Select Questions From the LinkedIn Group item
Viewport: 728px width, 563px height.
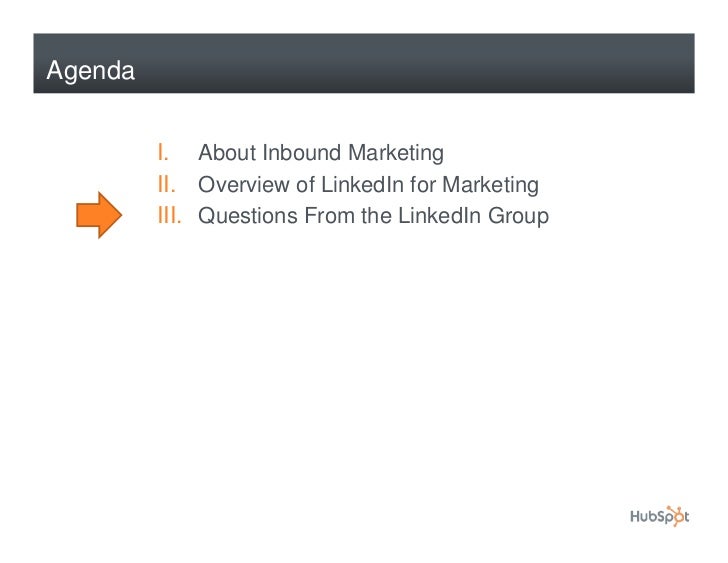tap(373, 215)
